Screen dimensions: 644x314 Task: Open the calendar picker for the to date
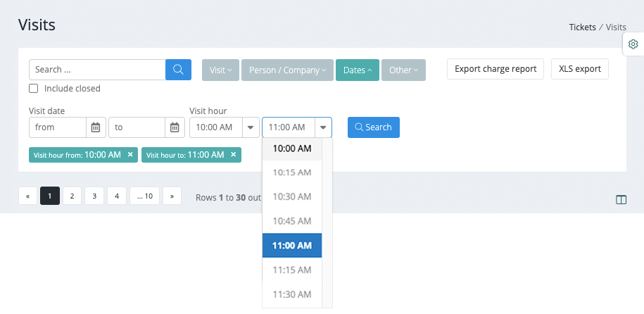[175, 127]
